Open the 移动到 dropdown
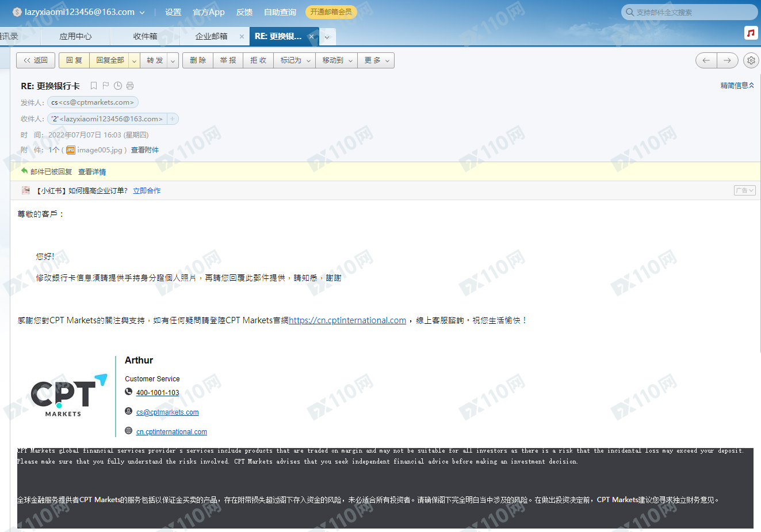Viewport: 761px width, 532px height. pyautogui.click(x=336, y=60)
